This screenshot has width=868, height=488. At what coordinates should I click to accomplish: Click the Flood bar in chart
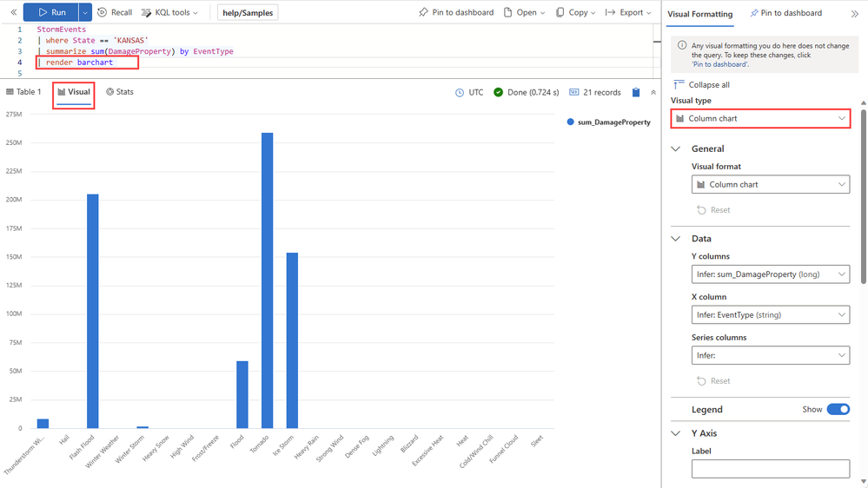(242, 395)
